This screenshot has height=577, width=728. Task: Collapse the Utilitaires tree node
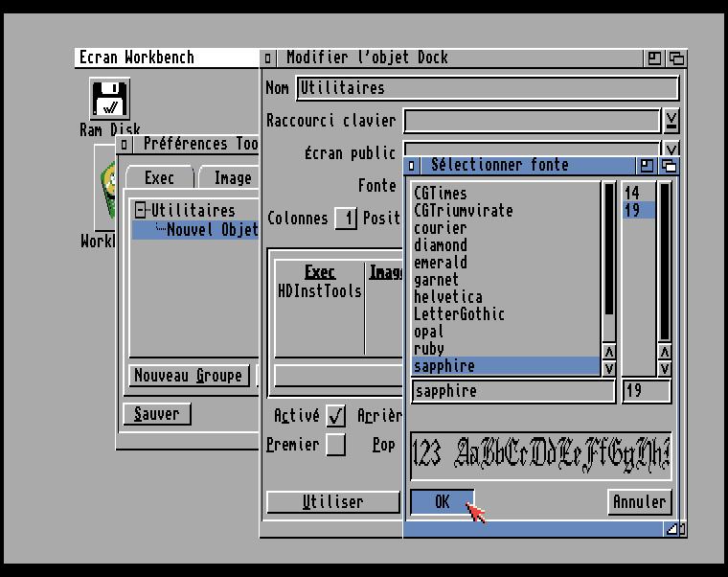point(141,211)
